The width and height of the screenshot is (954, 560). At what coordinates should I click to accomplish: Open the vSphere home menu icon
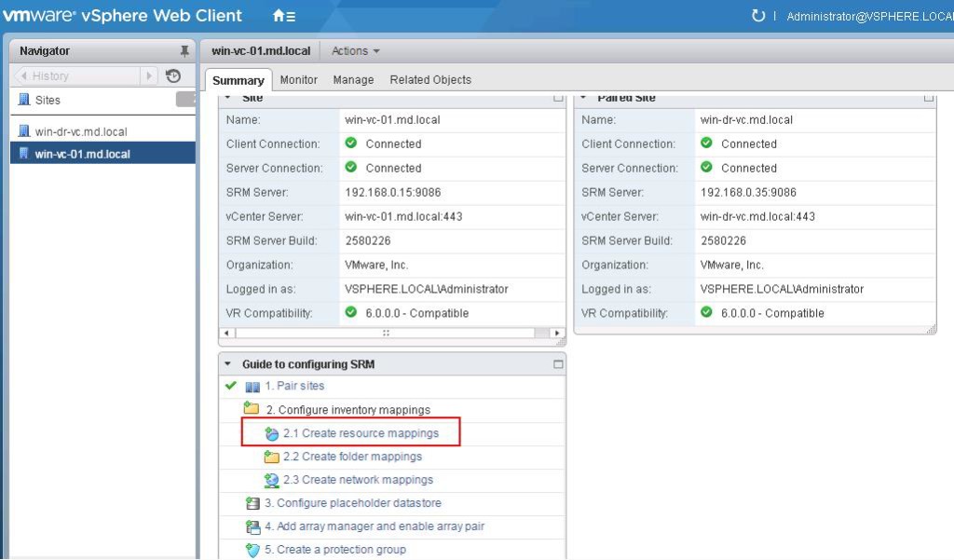[x=283, y=16]
